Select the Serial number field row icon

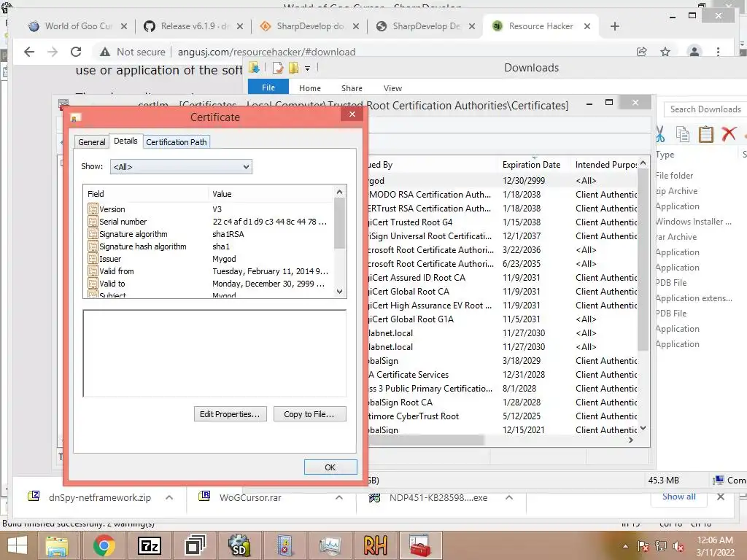coord(93,222)
